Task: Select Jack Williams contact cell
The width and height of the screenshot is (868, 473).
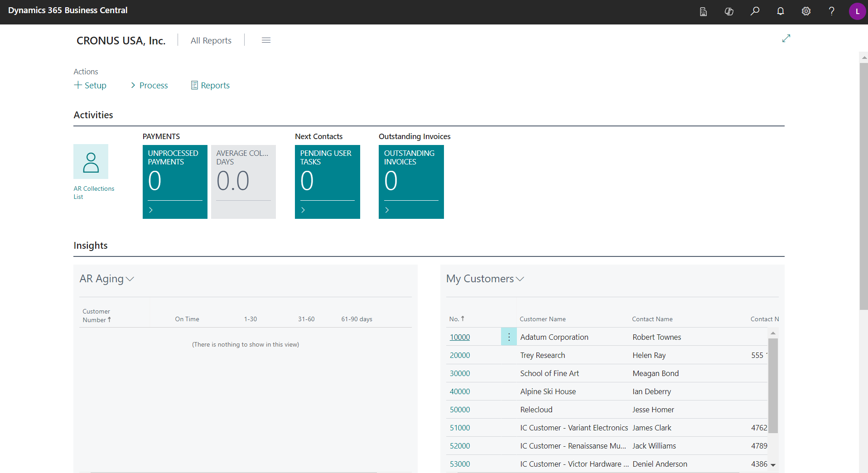Action: click(654, 446)
